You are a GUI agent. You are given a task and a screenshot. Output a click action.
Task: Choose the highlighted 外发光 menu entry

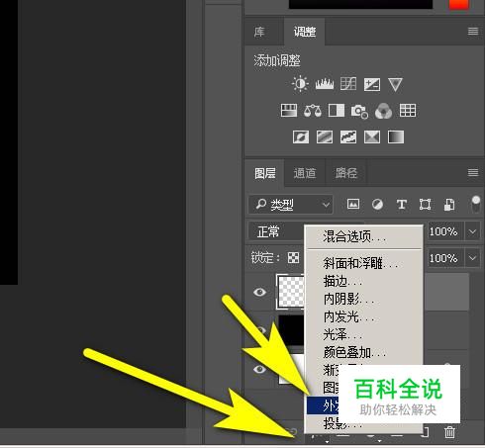point(323,405)
